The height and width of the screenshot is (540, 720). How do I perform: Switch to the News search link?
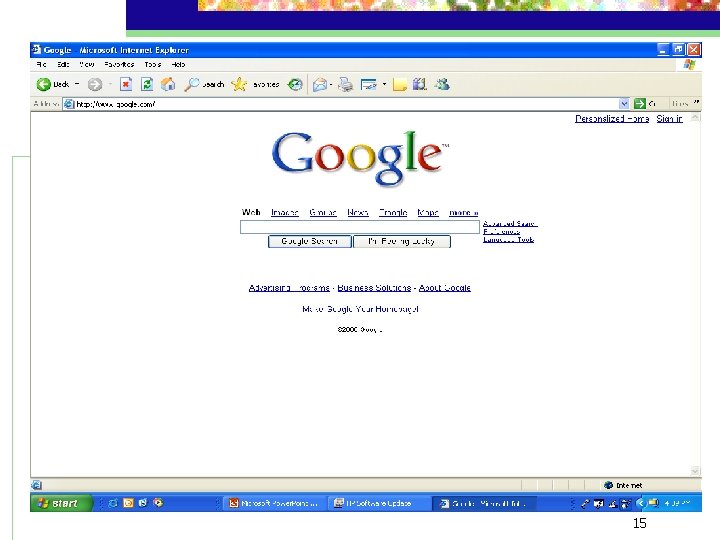(x=358, y=212)
